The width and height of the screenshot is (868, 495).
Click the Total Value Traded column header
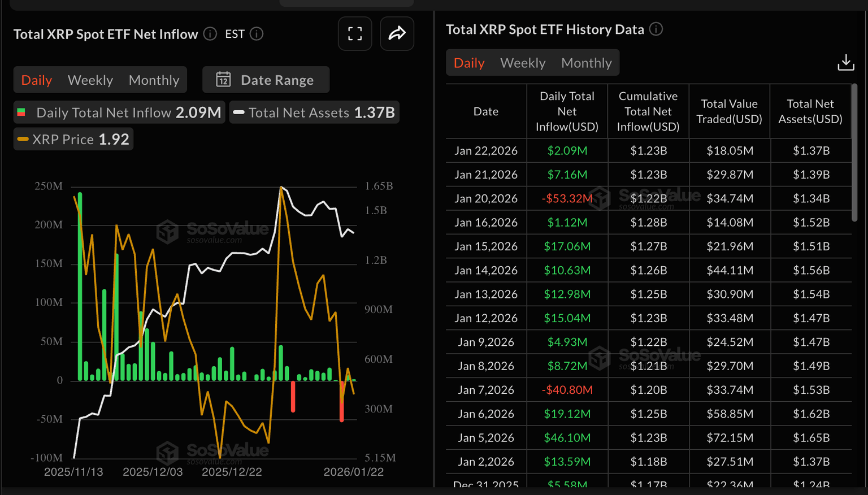(729, 111)
